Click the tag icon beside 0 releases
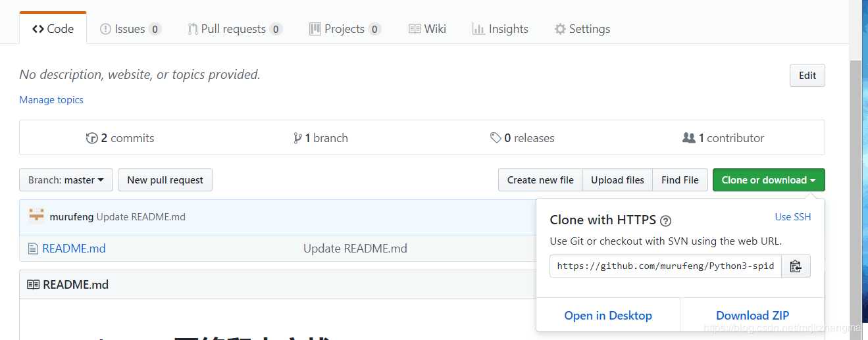This screenshot has height=340, width=868. coord(496,138)
